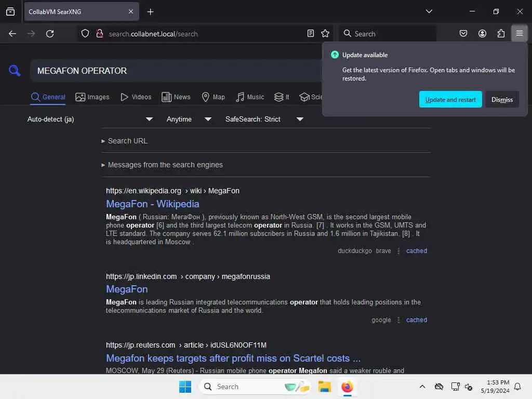The height and width of the screenshot is (399, 532).
Task: Switch to the News search tab
Action: click(176, 97)
